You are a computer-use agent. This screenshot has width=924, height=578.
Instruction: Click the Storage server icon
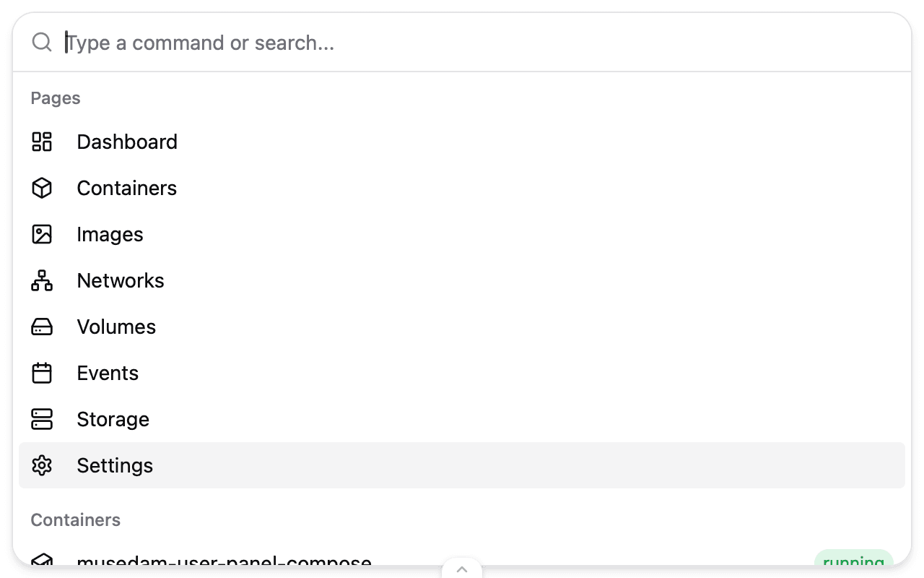42,420
